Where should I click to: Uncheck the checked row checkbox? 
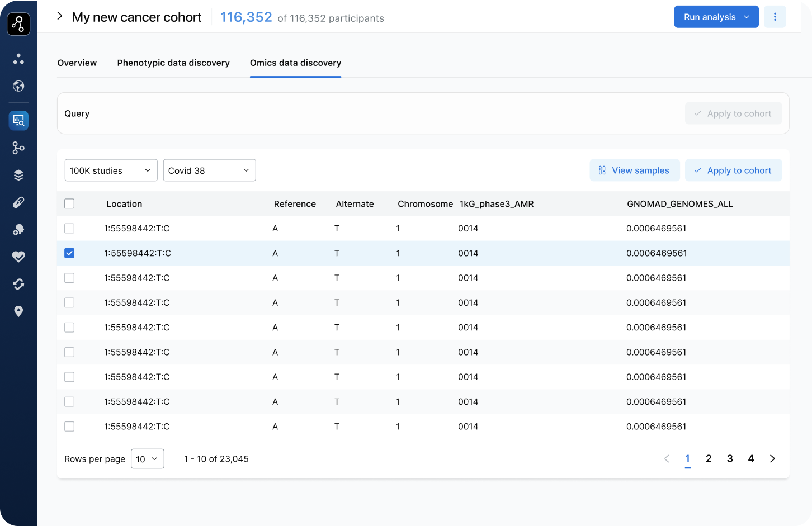(x=69, y=253)
